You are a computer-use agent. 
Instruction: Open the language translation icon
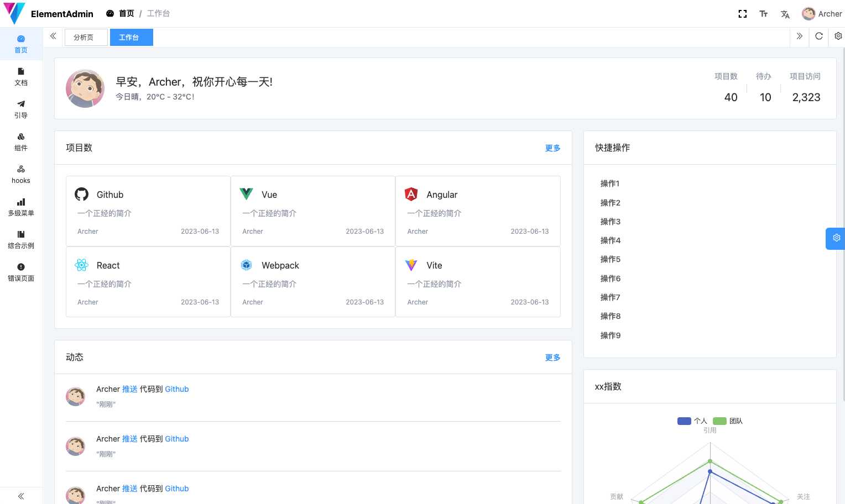click(785, 14)
